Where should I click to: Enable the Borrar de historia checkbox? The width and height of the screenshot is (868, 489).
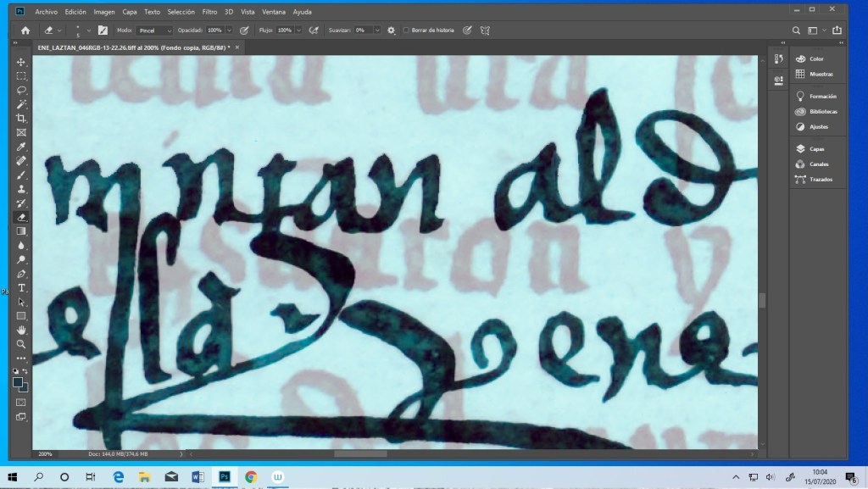[x=406, y=30]
